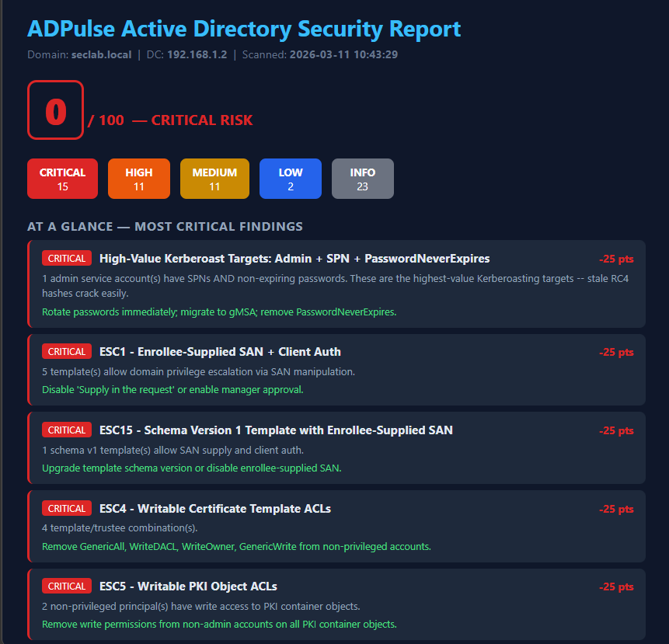Click the 'Disable Supply in the request' remediation text
Screen dimensions: 669x644
click(x=172, y=390)
